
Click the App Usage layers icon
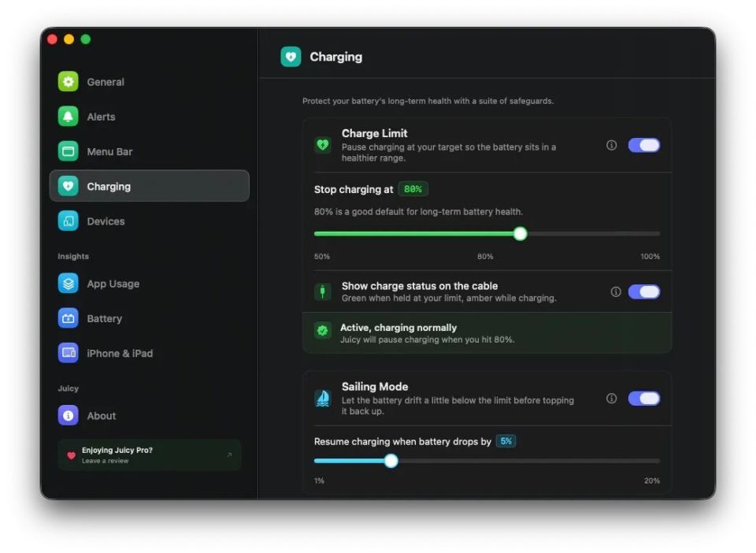68,283
